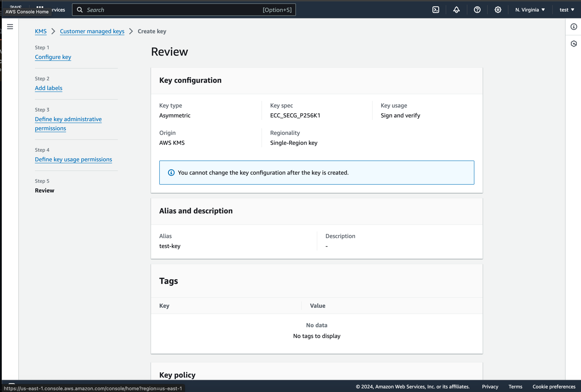The width and height of the screenshot is (581, 392).
Task: Click the Key configuration heading
Action: (190, 80)
